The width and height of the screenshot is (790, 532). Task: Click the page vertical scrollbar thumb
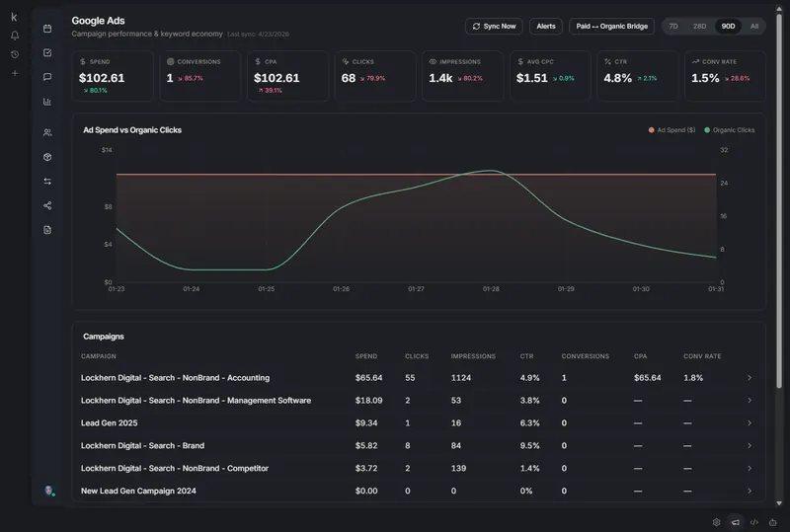(x=779, y=201)
